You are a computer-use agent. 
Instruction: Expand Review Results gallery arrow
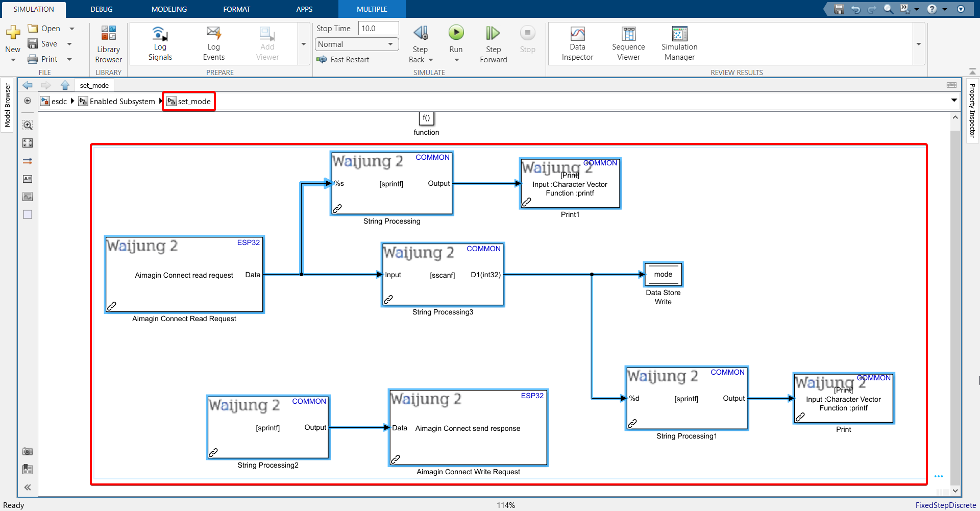(919, 44)
